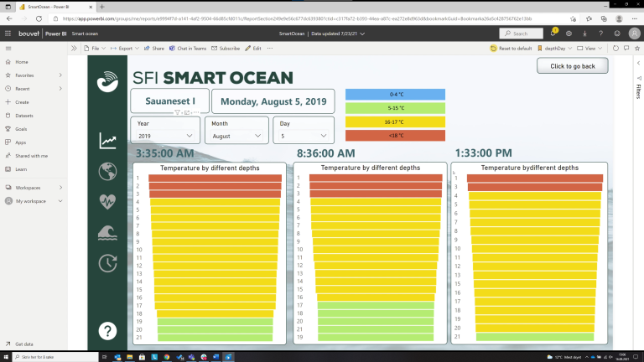Open the View dropdown menu

pyautogui.click(x=589, y=49)
